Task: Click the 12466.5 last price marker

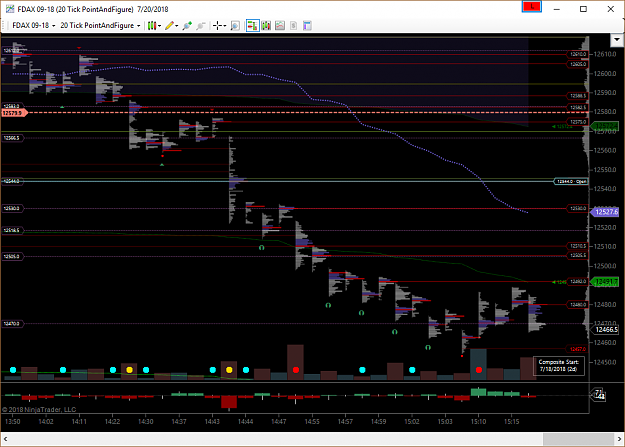Action: point(605,330)
